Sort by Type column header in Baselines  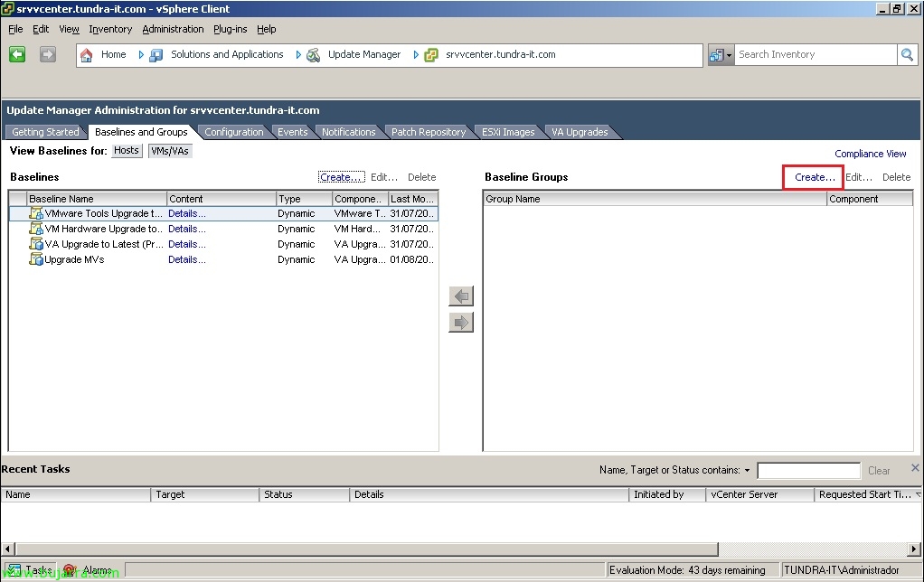point(304,199)
